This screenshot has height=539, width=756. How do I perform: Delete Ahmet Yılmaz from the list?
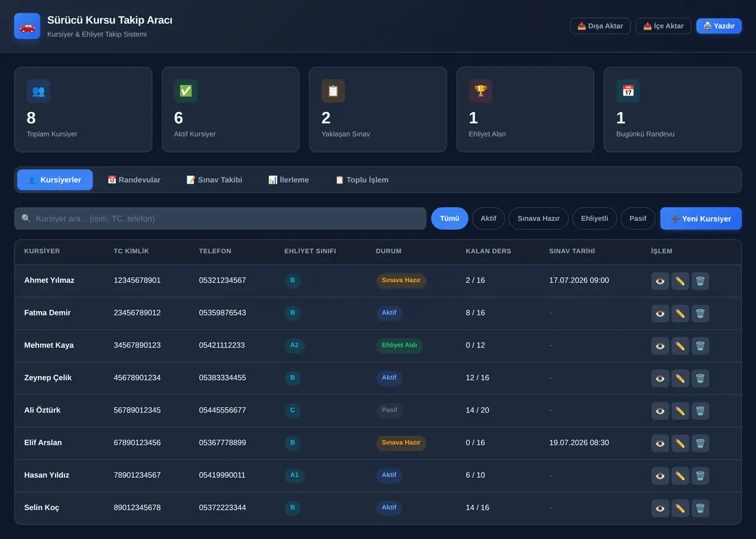[700, 281]
